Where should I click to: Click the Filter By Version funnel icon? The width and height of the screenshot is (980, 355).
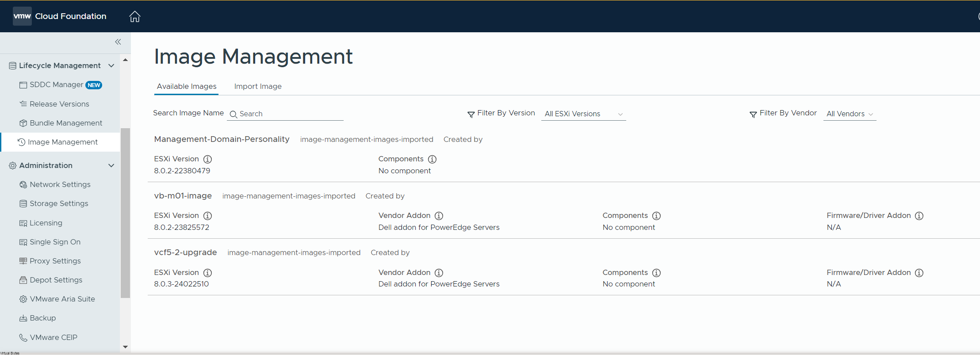(471, 114)
